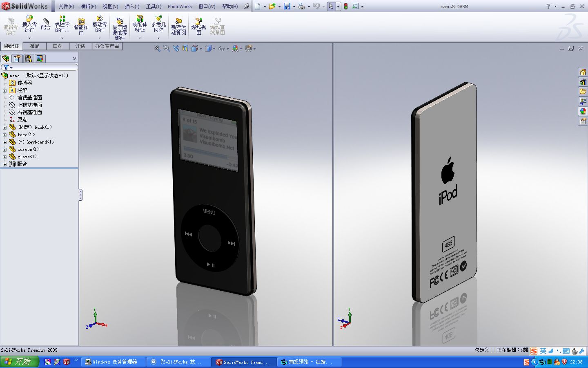Image resolution: width=588 pixels, height=368 pixels.
Task: Click the New document icon
Action: 258,6
